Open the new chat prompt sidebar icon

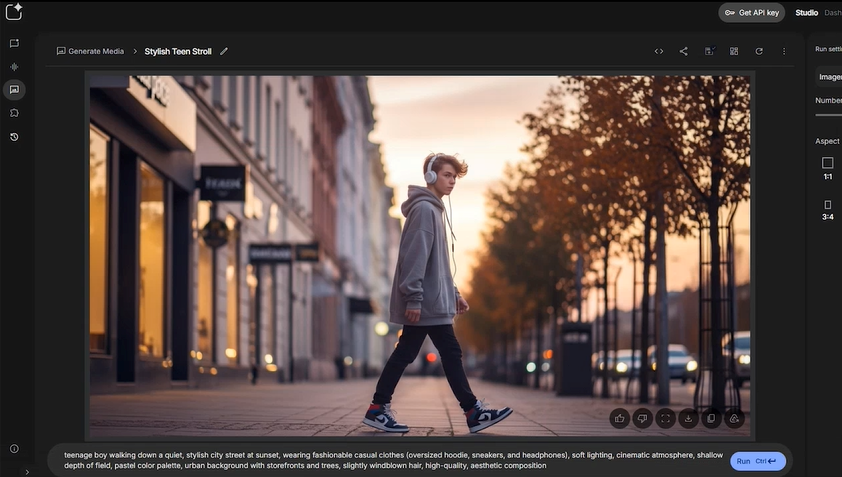point(14,44)
